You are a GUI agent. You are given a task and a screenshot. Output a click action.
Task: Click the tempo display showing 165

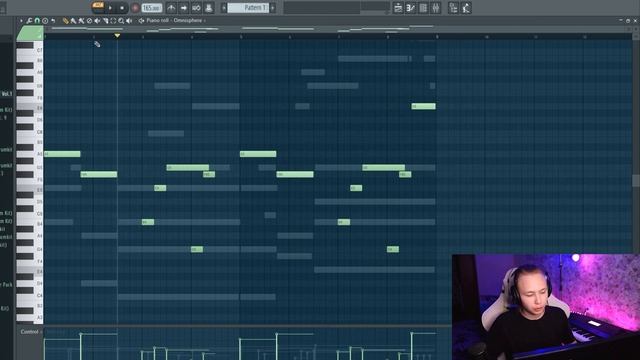point(151,8)
